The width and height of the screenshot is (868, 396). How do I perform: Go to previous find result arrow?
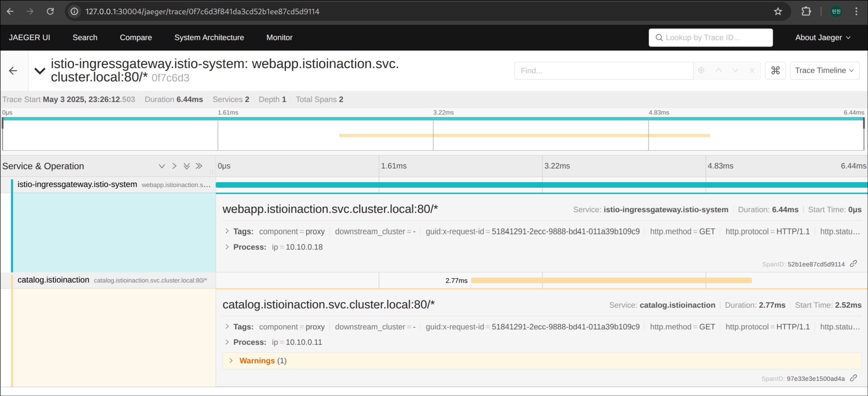coord(718,70)
